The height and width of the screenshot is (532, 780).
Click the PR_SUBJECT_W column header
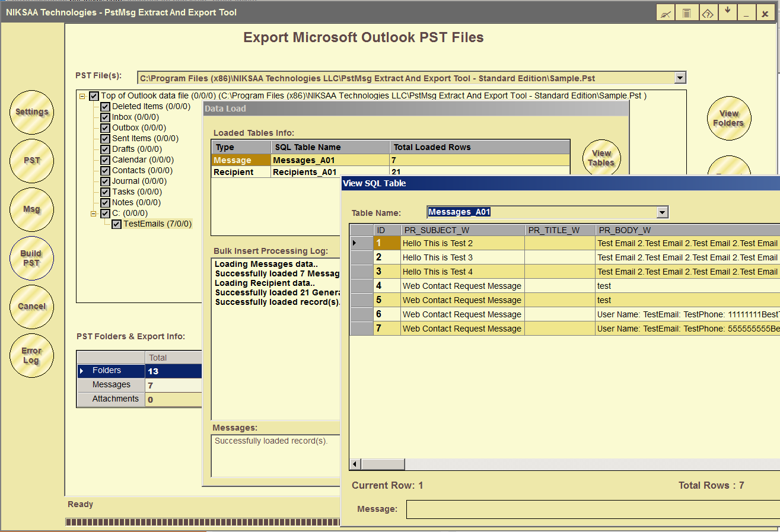pyautogui.click(x=463, y=230)
